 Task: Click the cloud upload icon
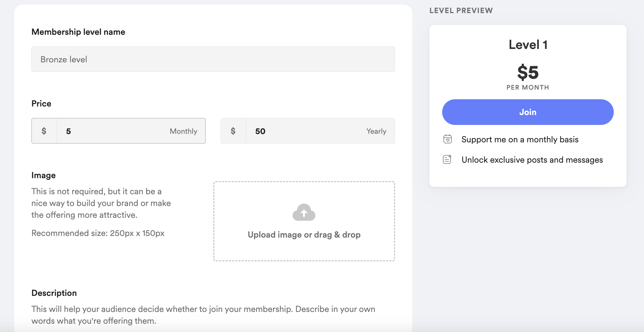point(304,212)
